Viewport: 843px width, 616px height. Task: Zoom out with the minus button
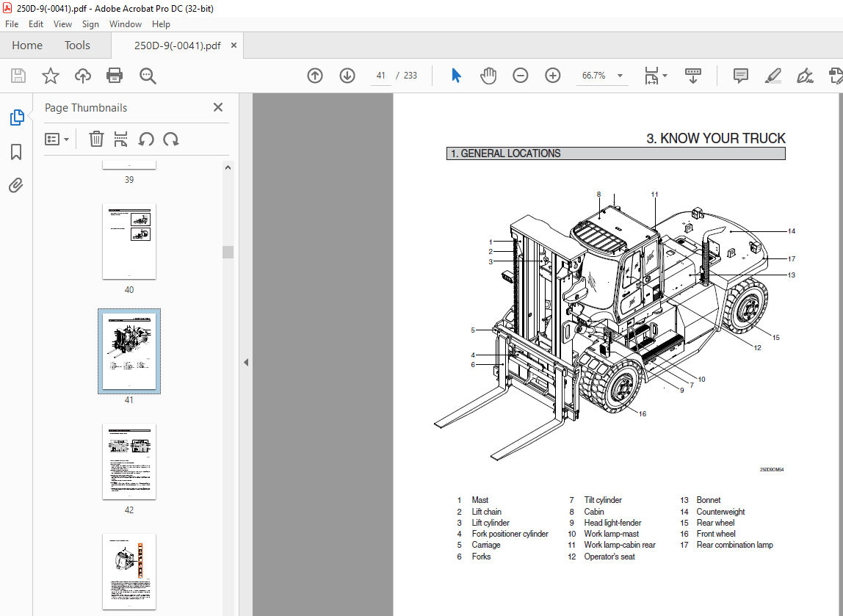(x=521, y=76)
